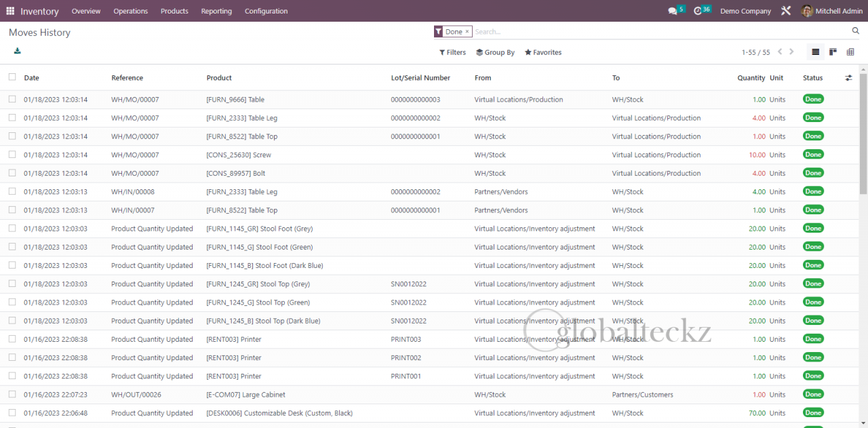Select the list view icon
This screenshot has width=868, height=428.
click(x=815, y=52)
